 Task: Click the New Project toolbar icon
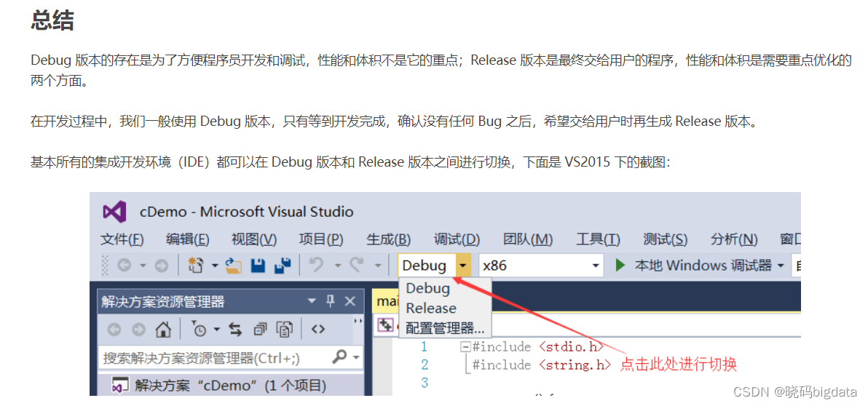point(195,266)
